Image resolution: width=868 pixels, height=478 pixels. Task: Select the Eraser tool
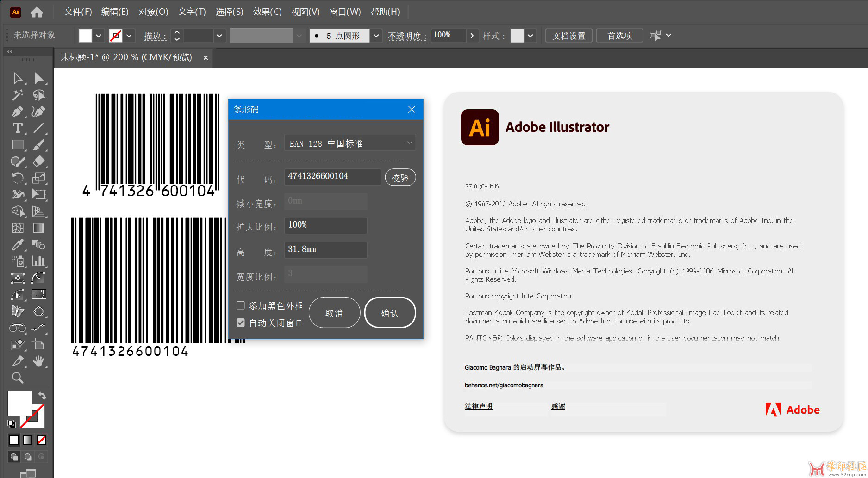pos(39,161)
